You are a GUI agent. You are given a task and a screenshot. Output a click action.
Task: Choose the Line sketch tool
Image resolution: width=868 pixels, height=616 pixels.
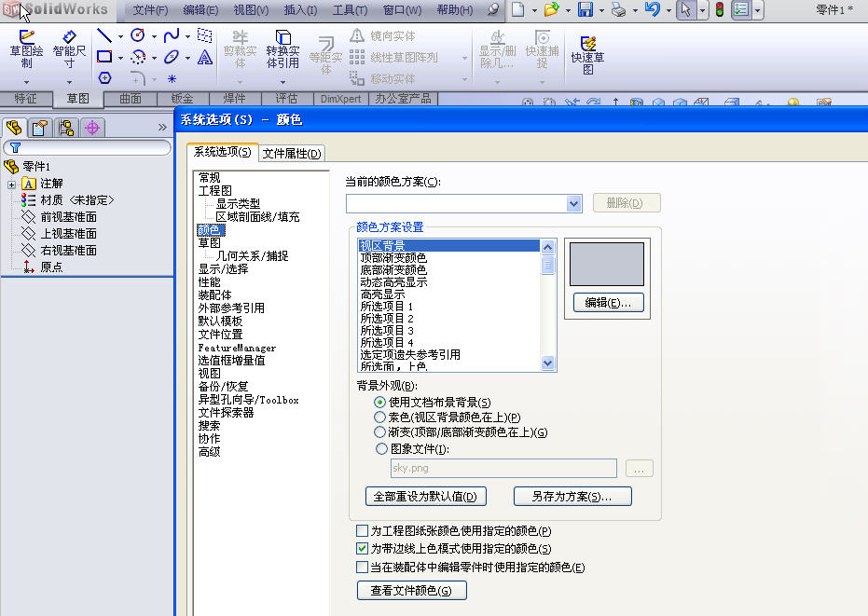pyautogui.click(x=104, y=36)
